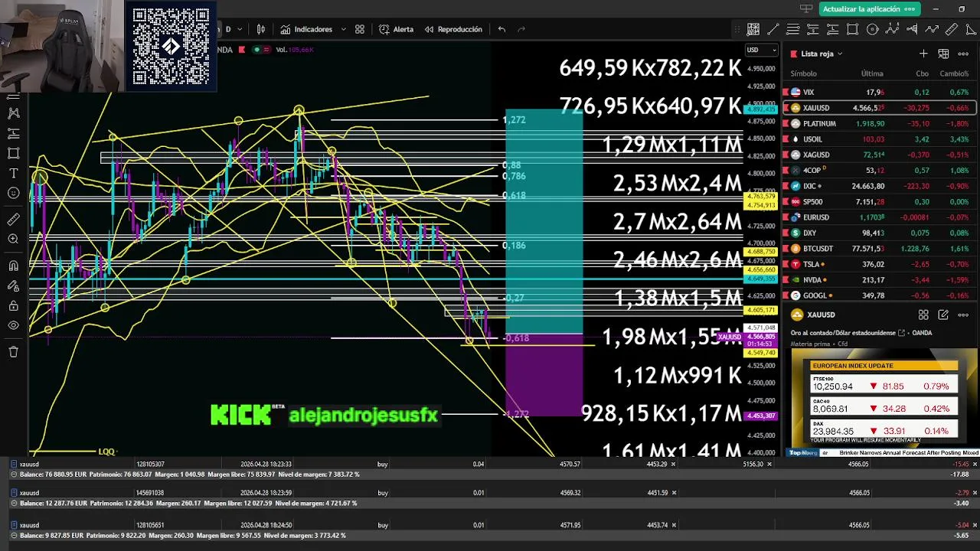Open watchlist advanced view table icon

point(943,54)
